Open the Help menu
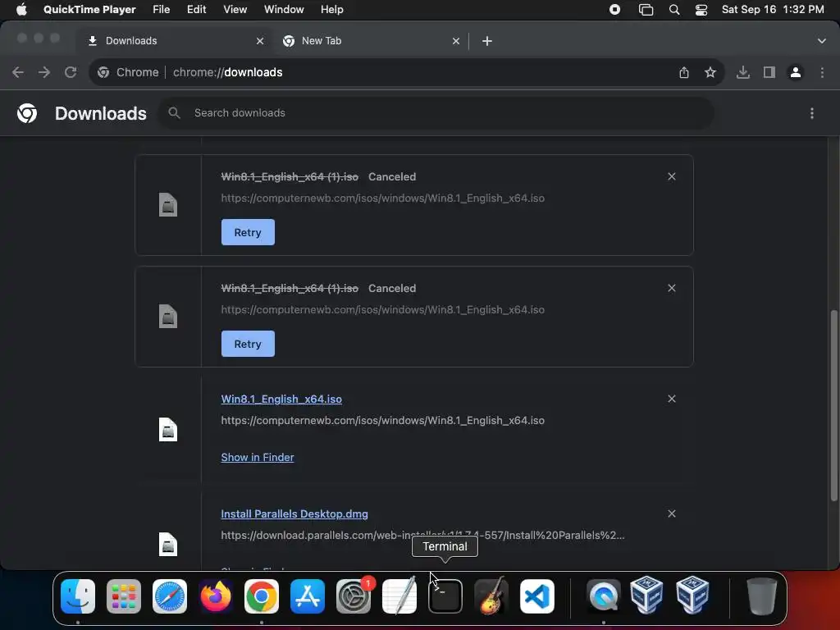The height and width of the screenshot is (630, 840). (331, 10)
